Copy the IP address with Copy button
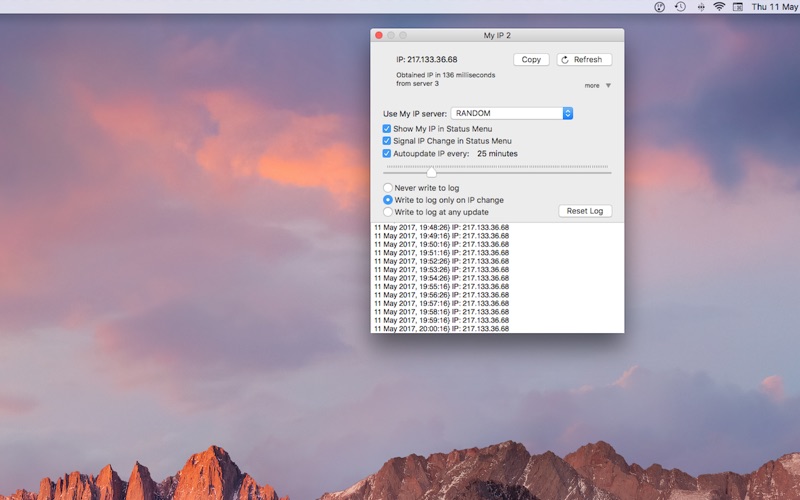This screenshot has width=800, height=500. pyautogui.click(x=531, y=60)
